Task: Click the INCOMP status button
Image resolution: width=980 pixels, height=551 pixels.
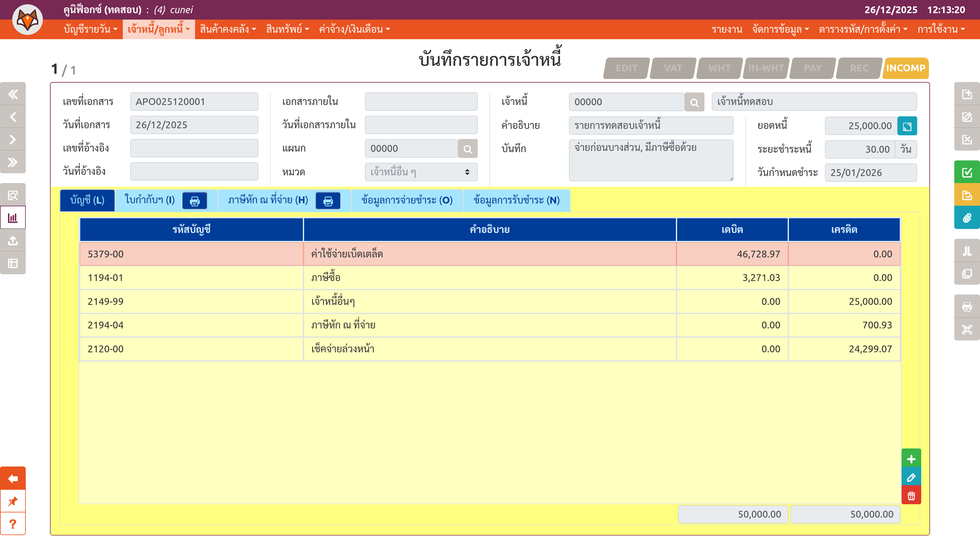Action: [905, 68]
